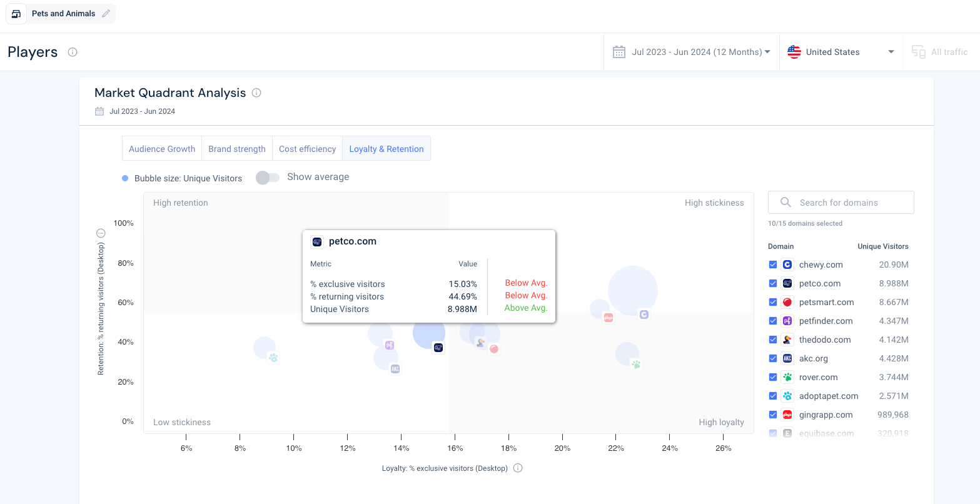Image resolution: width=980 pixels, height=504 pixels.
Task: Click the gingrapp.com icon in the chart
Action: 608,318
